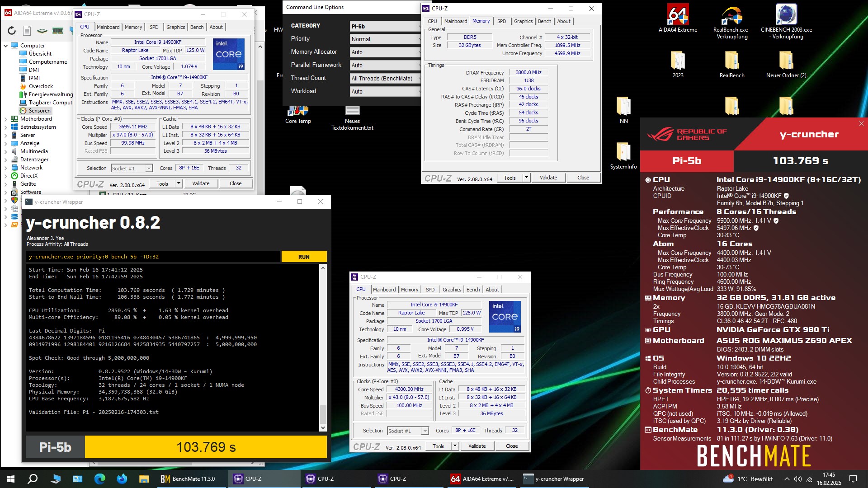The width and height of the screenshot is (868, 488).
Task: Select the SystemInfo folder icon
Action: (x=623, y=155)
